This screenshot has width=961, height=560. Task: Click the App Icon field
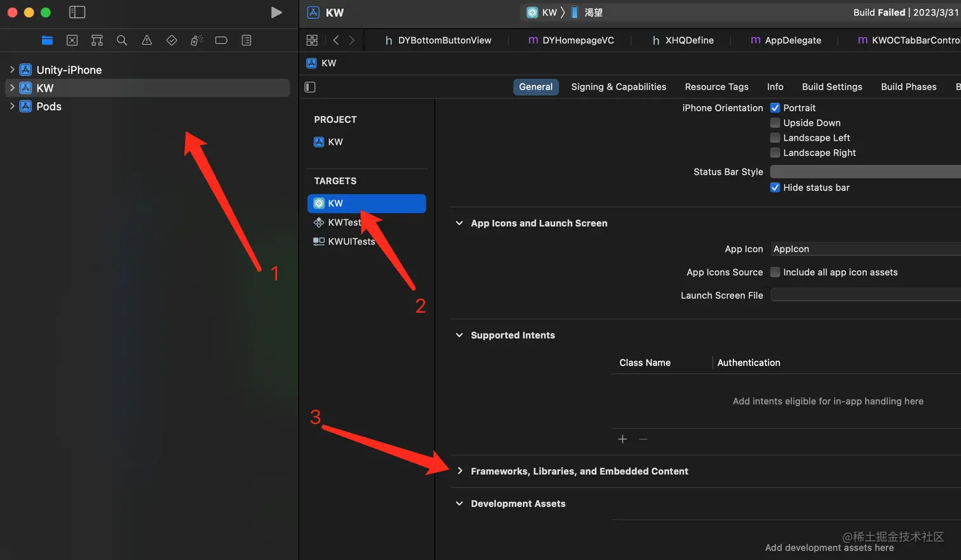866,249
